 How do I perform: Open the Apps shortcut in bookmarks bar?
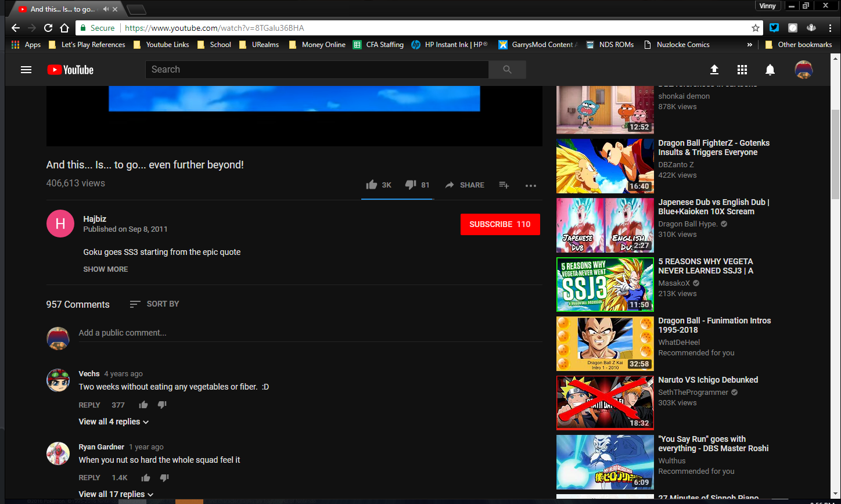click(x=26, y=45)
